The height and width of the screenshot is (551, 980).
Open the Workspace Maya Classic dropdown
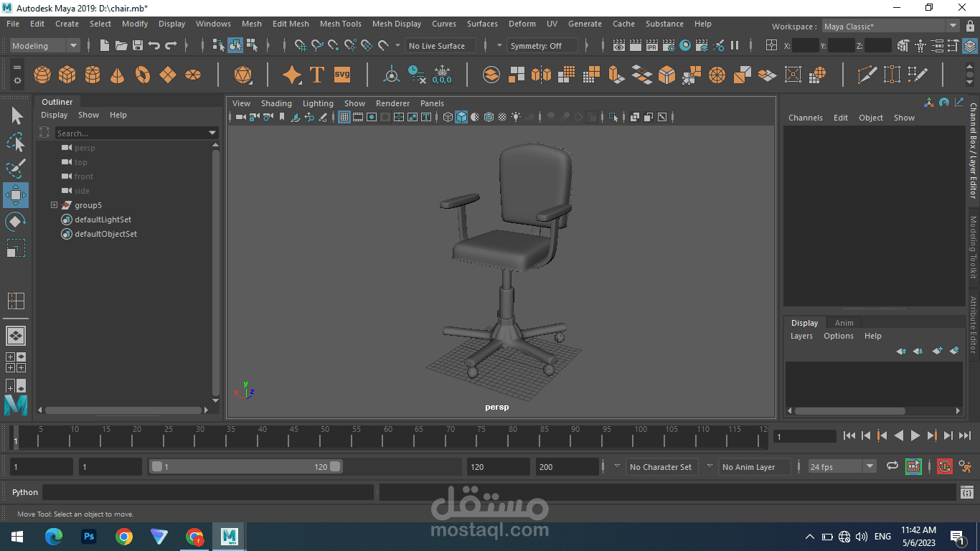(890, 27)
